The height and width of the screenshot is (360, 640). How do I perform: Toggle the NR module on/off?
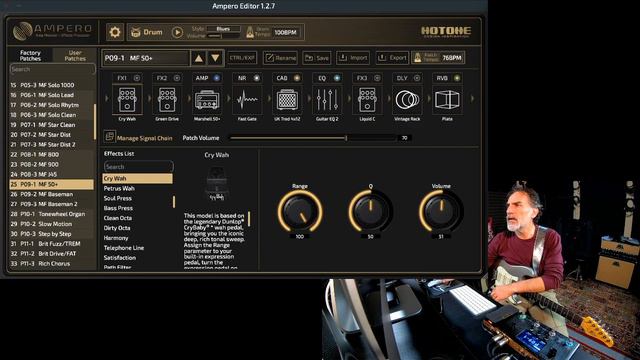(x=257, y=78)
